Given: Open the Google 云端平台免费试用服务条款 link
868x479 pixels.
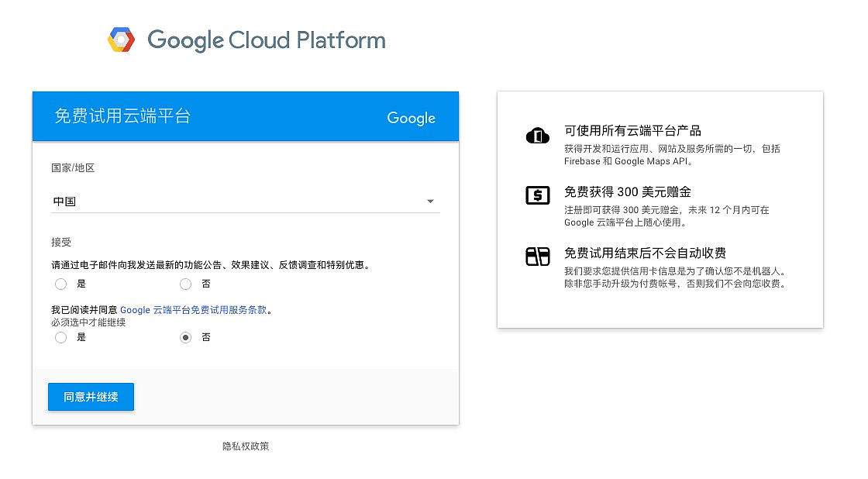Looking at the screenshot, I should tap(194, 310).
